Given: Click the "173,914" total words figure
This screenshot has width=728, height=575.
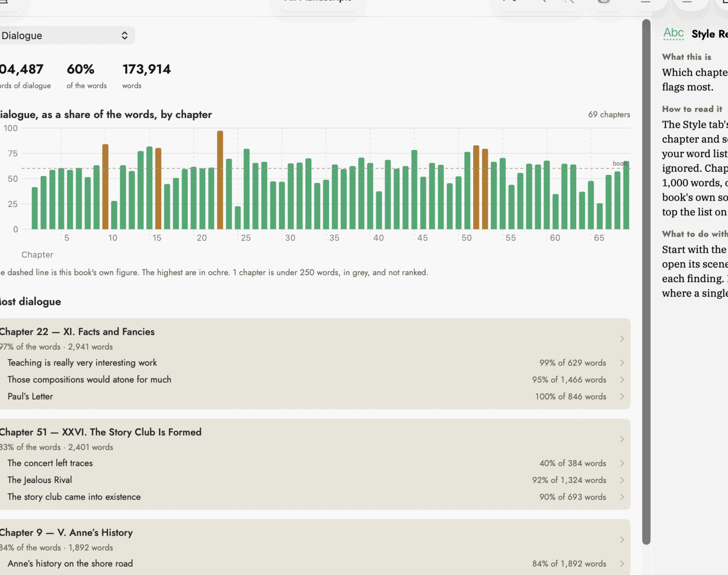Looking at the screenshot, I should 147,69.
